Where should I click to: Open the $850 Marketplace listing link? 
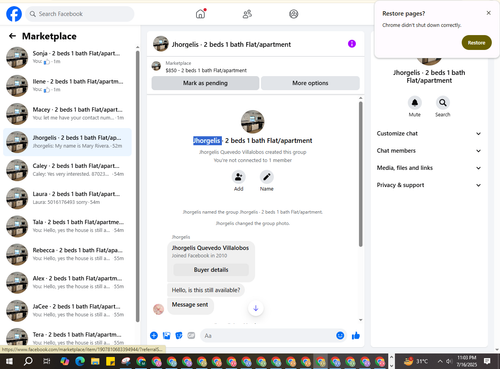tap(206, 70)
